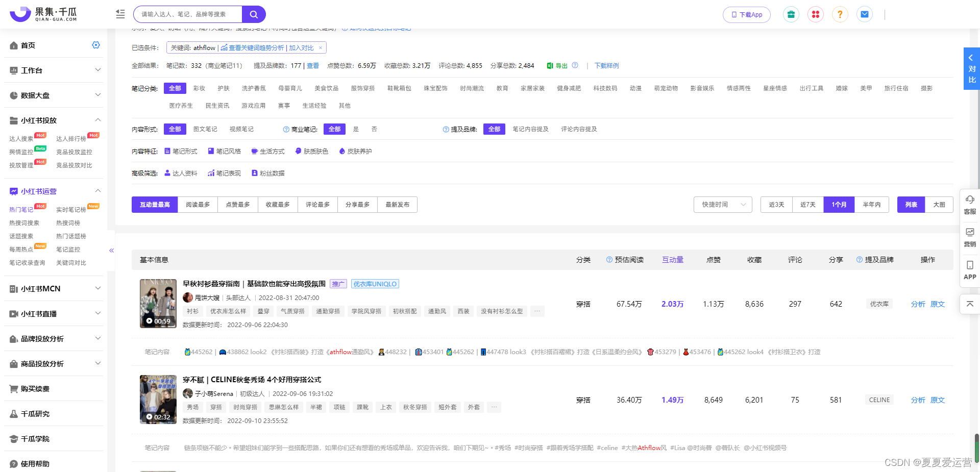Click the 客服 headset icon
This screenshot has width=980, height=472.
[x=970, y=200]
